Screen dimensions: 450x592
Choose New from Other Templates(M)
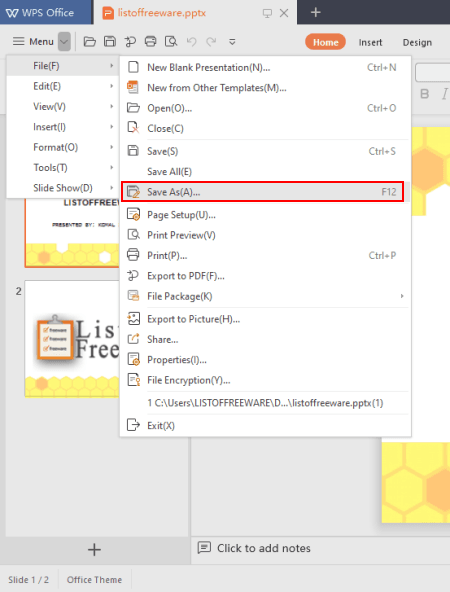(x=265, y=88)
